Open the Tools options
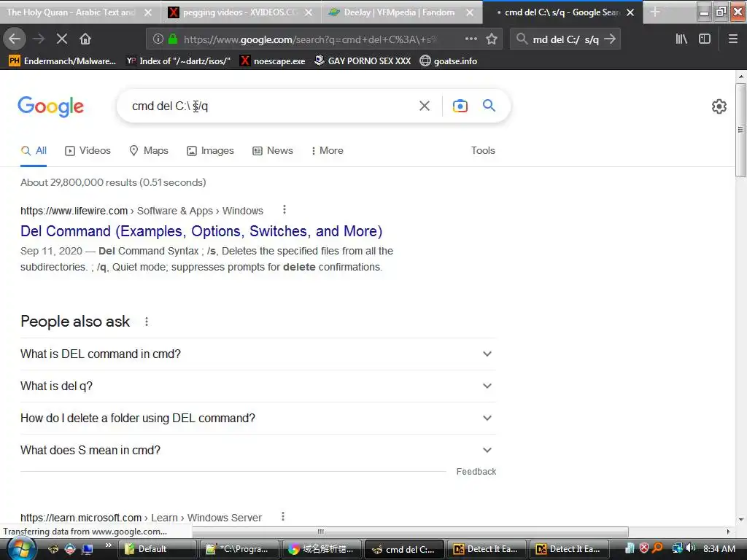The image size is (747, 560). pyautogui.click(x=483, y=150)
